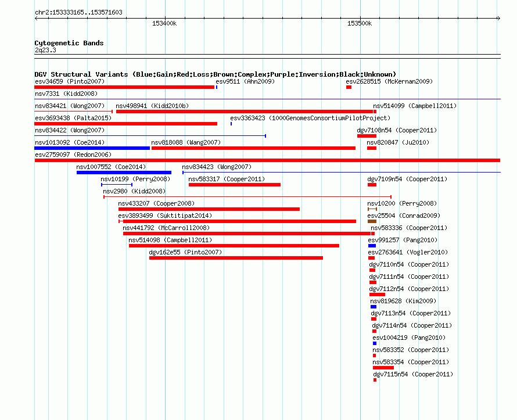
Task: Click the Cytogenetic Bands track title
Action: coord(69,43)
